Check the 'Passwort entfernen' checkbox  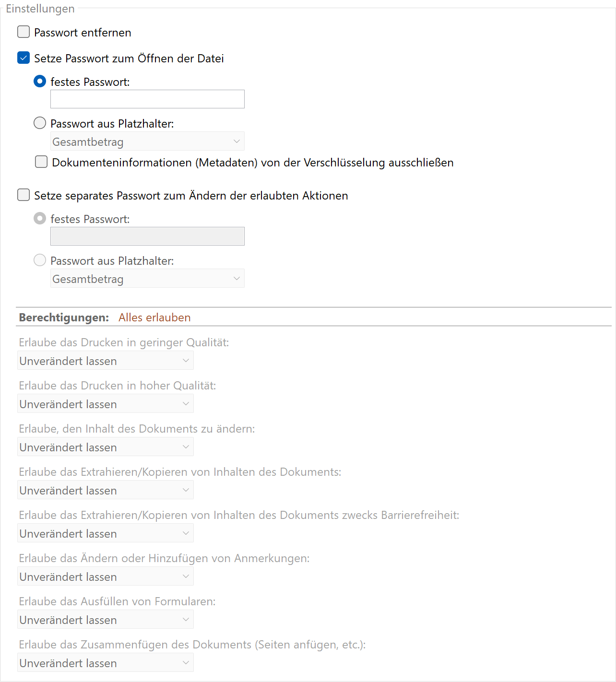coord(24,32)
